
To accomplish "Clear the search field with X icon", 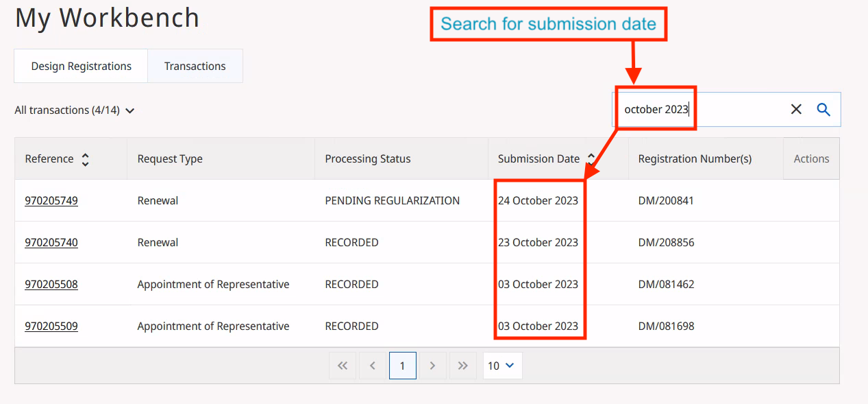I will (x=796, y=110).
